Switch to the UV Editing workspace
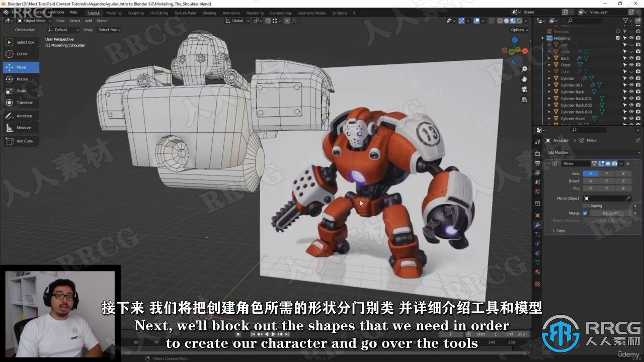The image size is (644, 362). 159,13
